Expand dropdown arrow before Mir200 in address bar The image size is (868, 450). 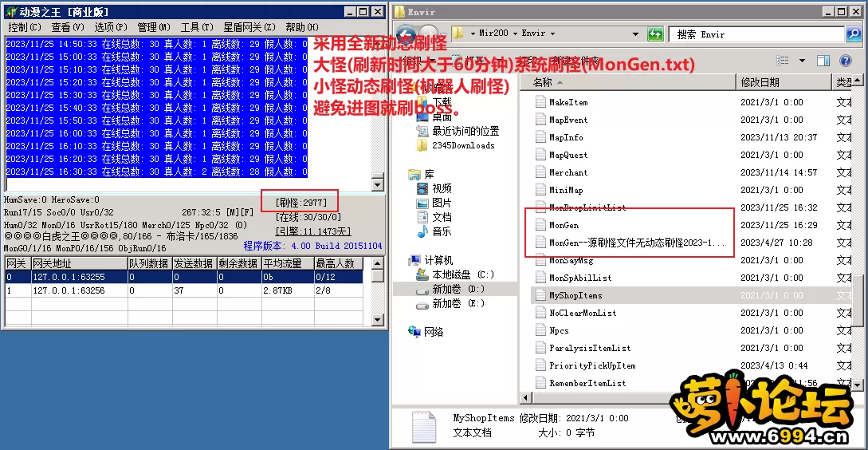473,34
